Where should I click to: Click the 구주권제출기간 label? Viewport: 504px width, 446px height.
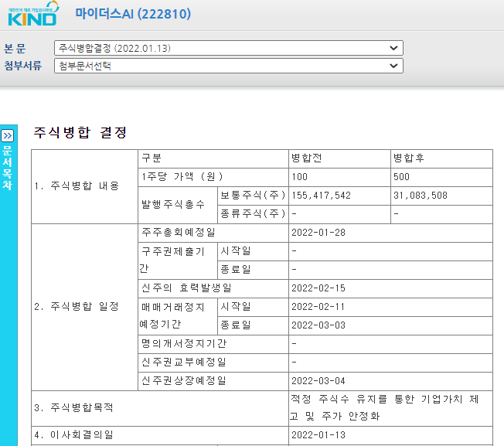click(x=172, y=260)
